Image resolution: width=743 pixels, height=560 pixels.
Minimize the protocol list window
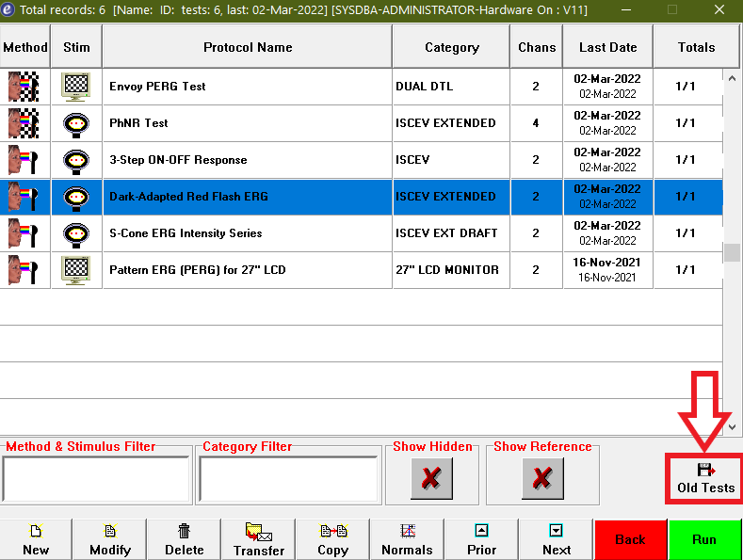click(x=626, y=9)
